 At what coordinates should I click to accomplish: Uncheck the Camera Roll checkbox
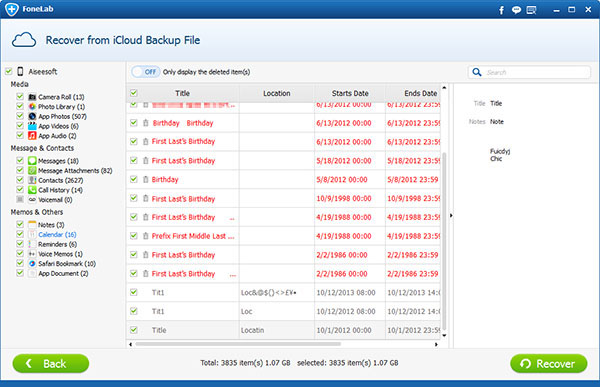click(x=20, y=96)
